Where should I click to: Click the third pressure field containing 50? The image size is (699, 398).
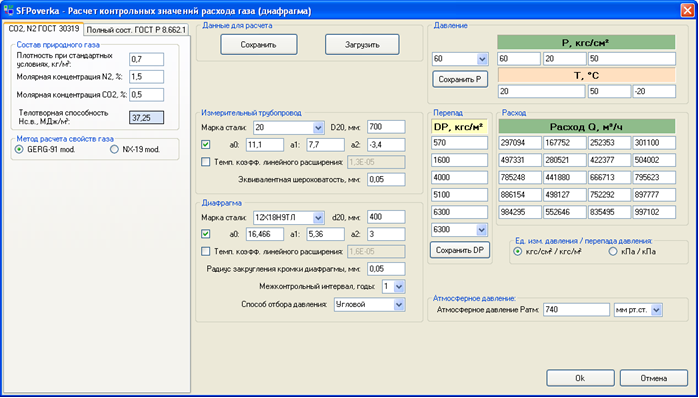coord(632,59)
